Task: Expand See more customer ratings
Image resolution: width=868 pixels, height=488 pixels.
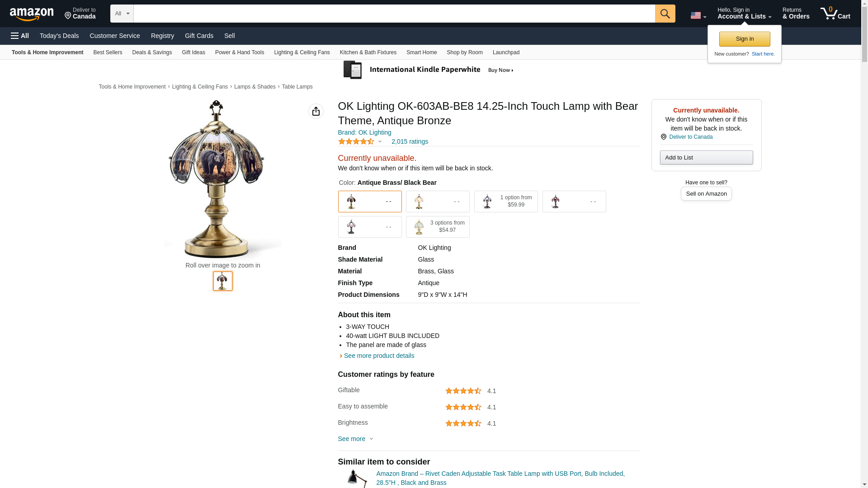Action: [355, 439]
